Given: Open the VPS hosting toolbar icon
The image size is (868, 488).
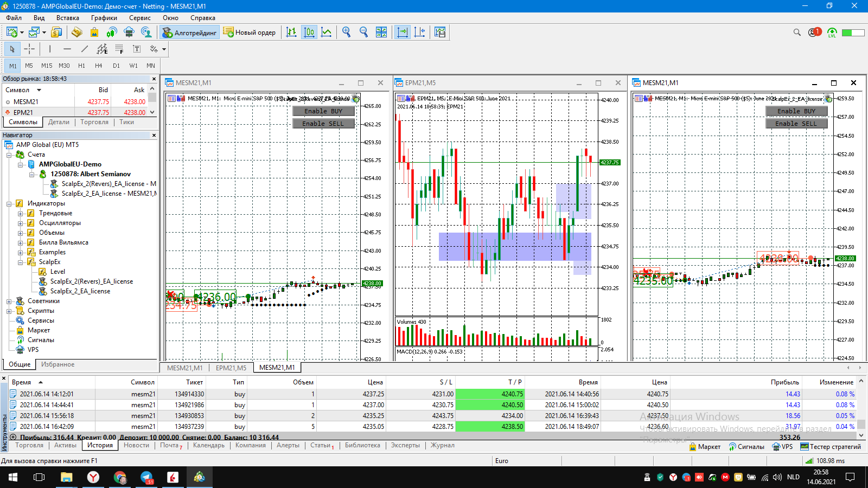Looking at the screenshot, I should coord(129,33).
